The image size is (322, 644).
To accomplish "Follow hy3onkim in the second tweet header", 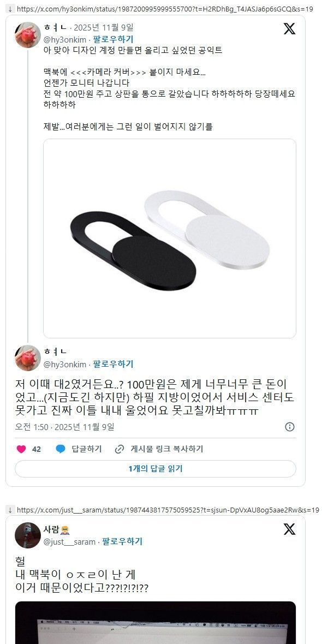I will pyautogui.click(x=113, y=364).
